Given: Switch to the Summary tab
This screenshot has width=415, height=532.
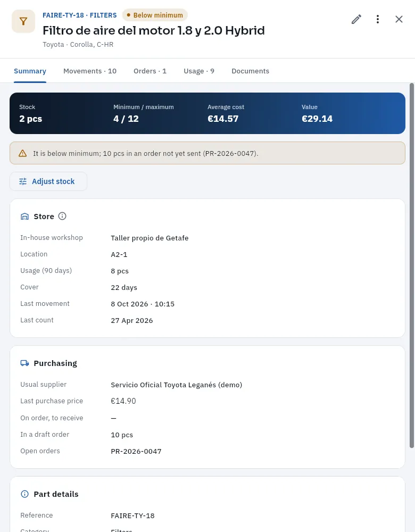Looking at the screenshot, I should click(x=30, y=71).
